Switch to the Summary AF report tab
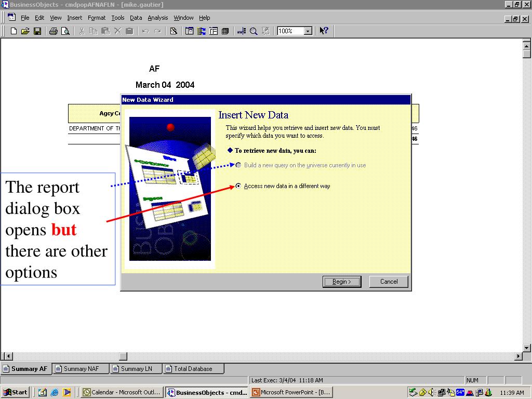532x399 pixels. pos(26,369)
